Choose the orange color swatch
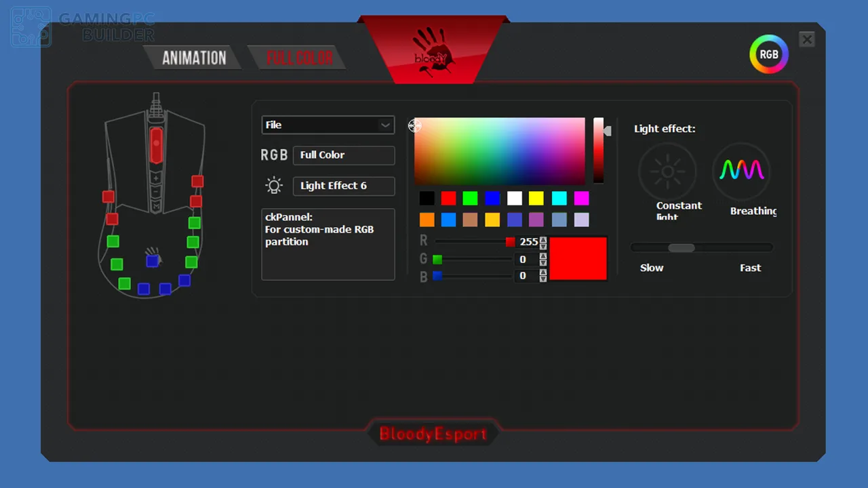This screenshot has width=868, height=488. [x=427, y=220]
